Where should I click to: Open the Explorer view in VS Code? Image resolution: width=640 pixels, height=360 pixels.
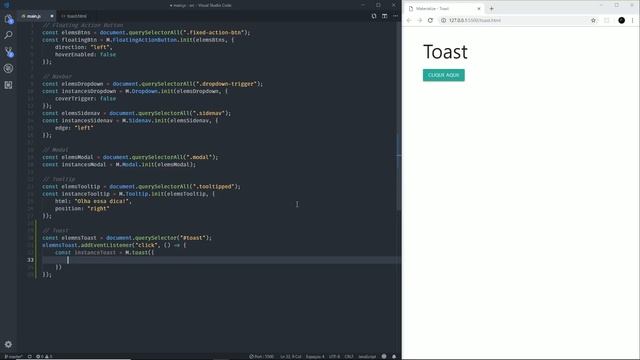coord(8,19)
